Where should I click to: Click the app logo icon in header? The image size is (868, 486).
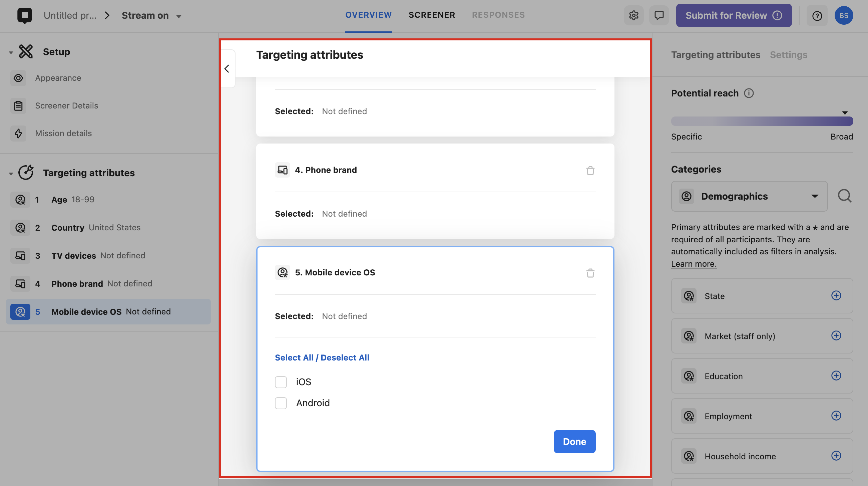tap(25, 15)
